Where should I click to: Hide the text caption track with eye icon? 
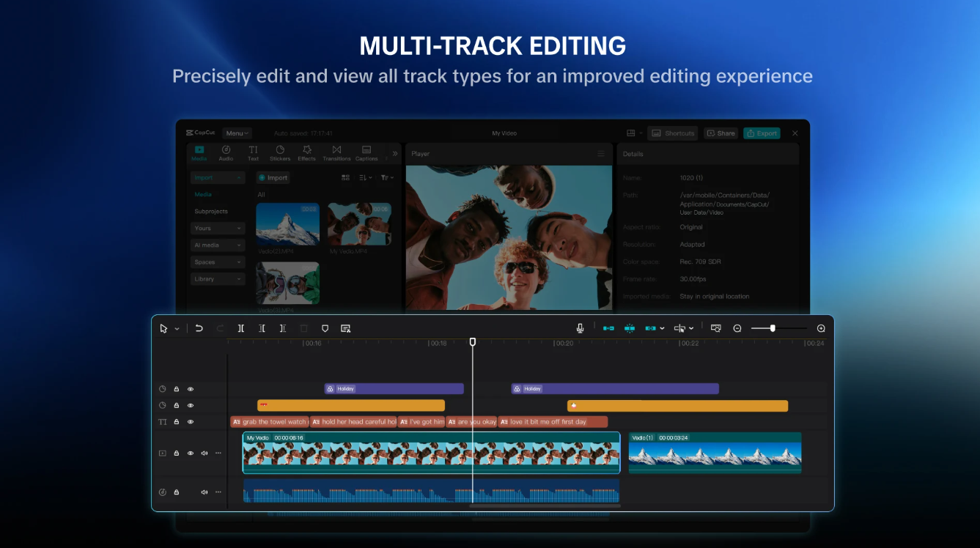(191, 422)
